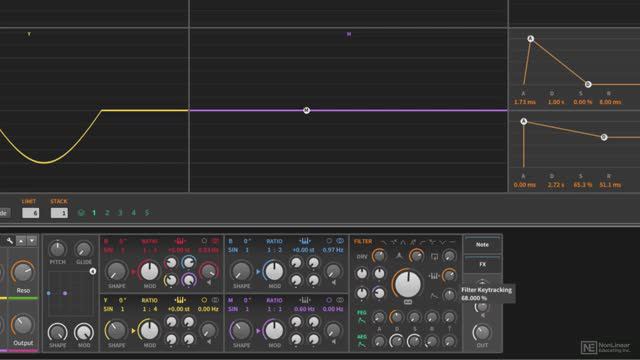Click speaker icon under blue oscillator level knob

coord(334,282)
